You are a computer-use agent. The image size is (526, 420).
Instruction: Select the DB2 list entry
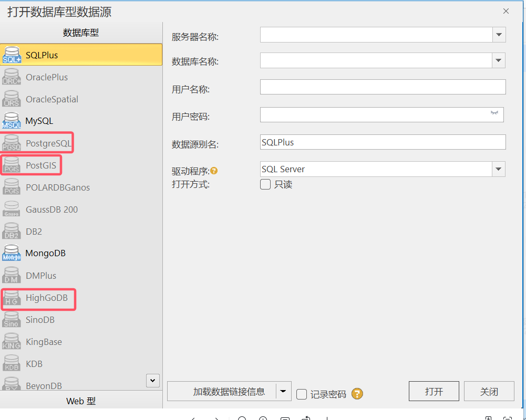pos(81,232)
